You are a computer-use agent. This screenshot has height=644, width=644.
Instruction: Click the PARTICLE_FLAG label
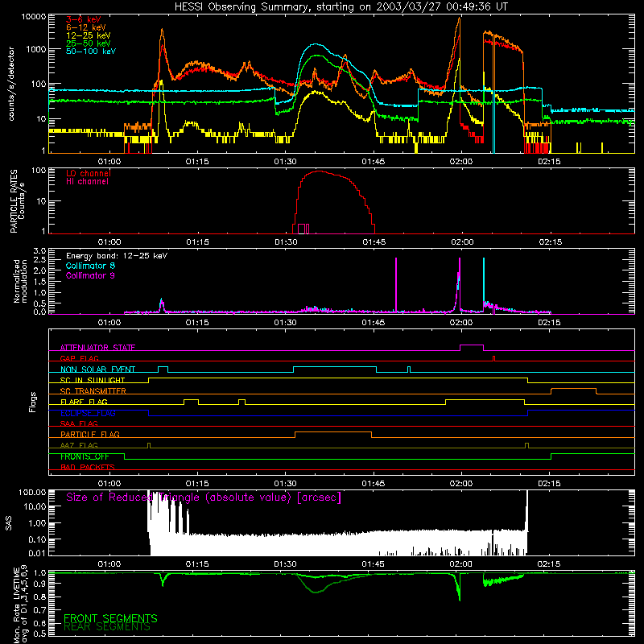click(90, 434)
